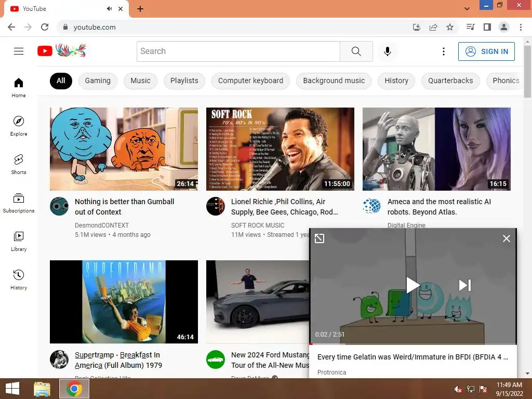Viewport: 532px width, 399px height.
Task: Bookmark this page with star icon
Action: [x=450, y=27]
